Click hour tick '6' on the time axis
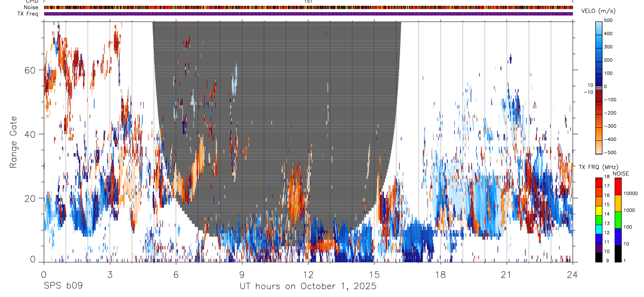 click(x=176, y=274)
